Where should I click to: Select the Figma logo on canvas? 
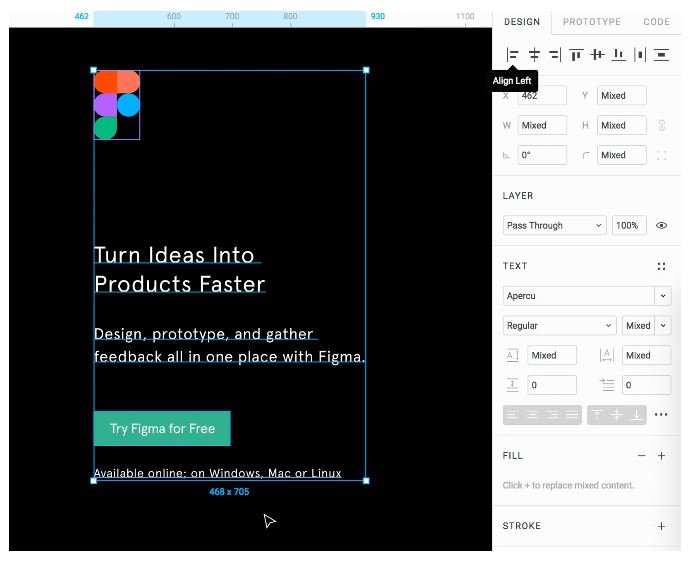tap(117, 105)
